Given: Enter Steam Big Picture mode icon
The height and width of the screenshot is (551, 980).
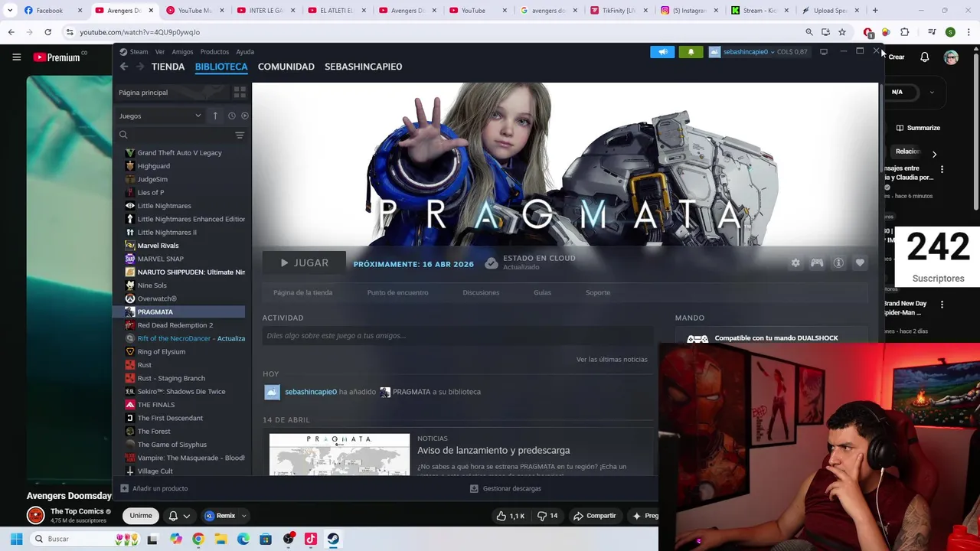Looking at the screenshot, I should tap(824, 52).
